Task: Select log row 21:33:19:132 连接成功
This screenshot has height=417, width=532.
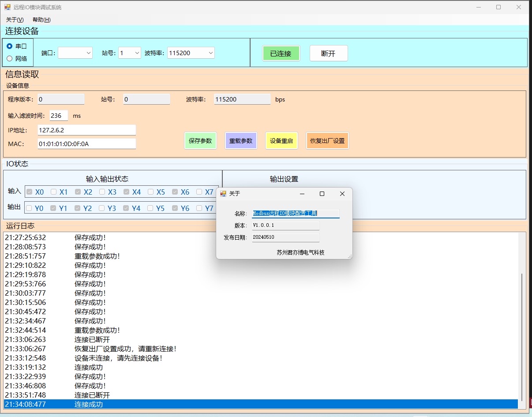Action: pos(261,367)
